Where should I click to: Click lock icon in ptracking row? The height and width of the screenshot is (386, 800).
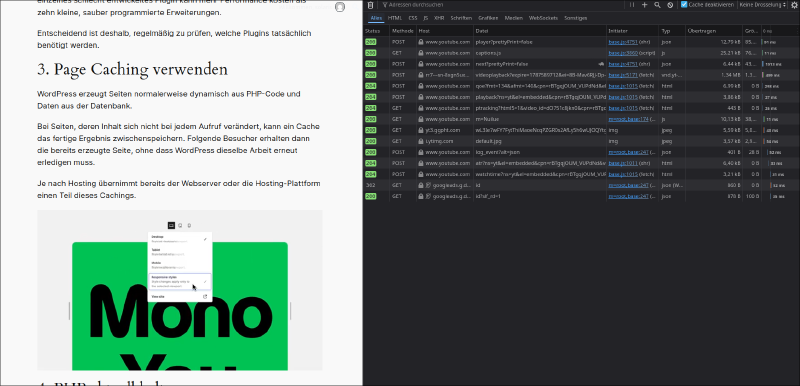pyautogui.click(x=421, y=108)
